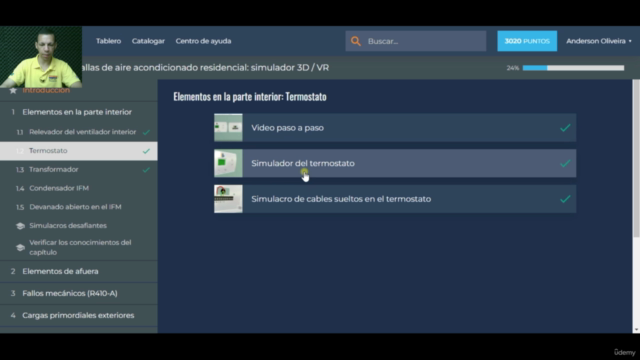The height and width of the screenshot is (360, 640).
Task: Click the checkmark next to Termostato in sidebar
Action: point(146,151)
